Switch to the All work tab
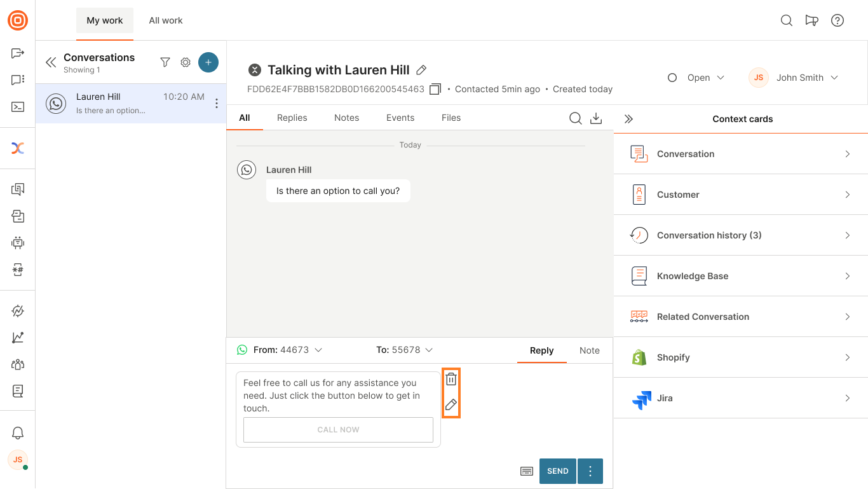 [166, 20]
